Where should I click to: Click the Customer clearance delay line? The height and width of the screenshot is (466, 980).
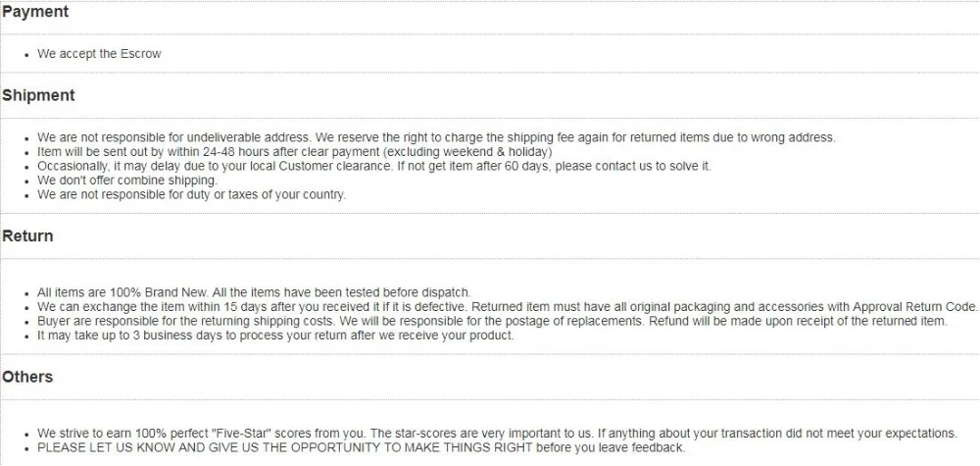pyautogui.click(x=373, y=167)
